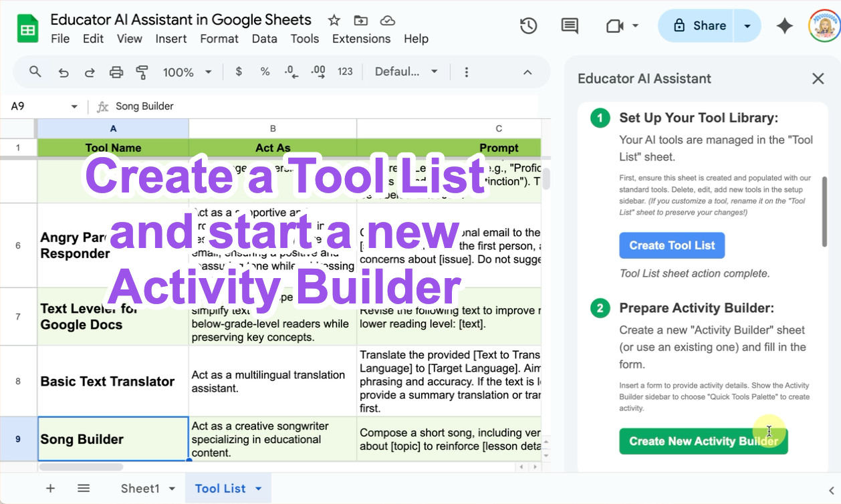The height and width of the screenshot is (504, 841).
Task: Click the formula bar with Song Builder
Action: (325, 106)
